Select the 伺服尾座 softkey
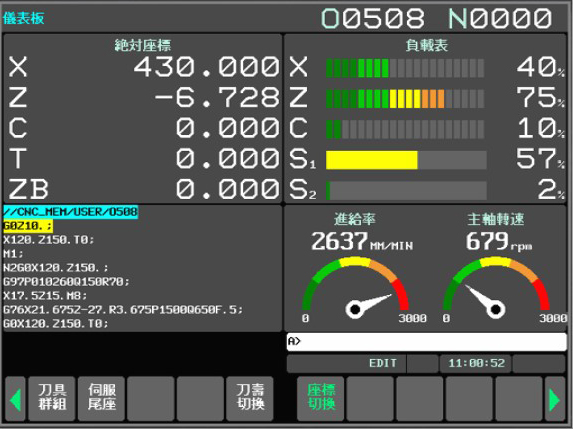This screenshot has width=573, height=429. [x=102, y=399]
